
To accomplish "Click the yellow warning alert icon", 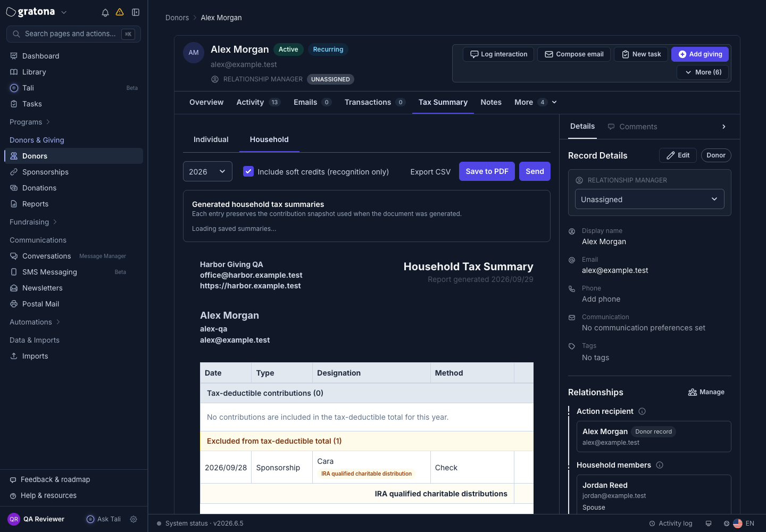I will 120,12.
